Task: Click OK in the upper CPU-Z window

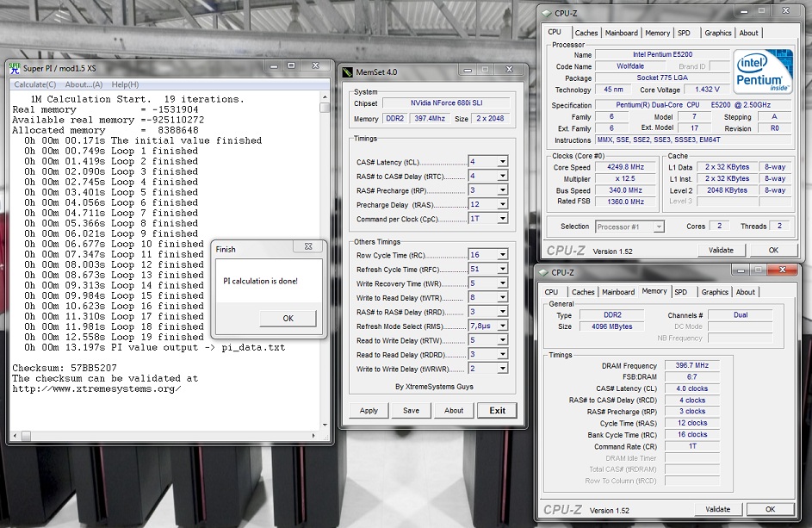Action: 773,250
